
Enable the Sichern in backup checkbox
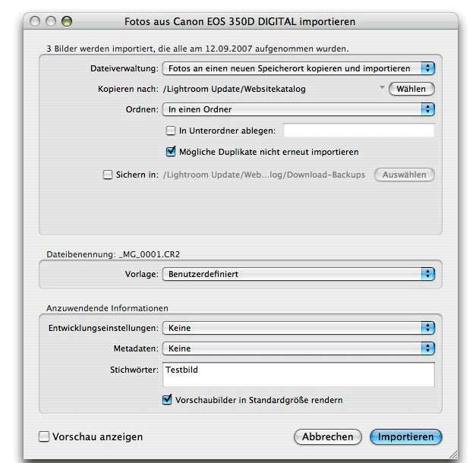click(108, 175)
